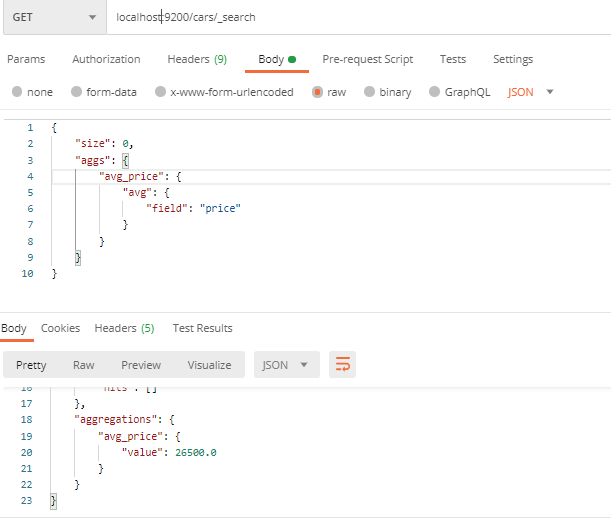Select the Pretty response view
The height and width of the screenshot is (526, 611).
[31, 365]
